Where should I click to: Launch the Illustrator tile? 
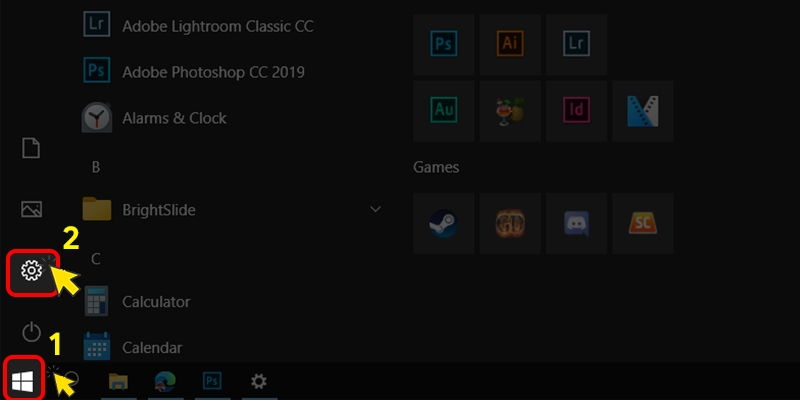(x=510, y=44)
